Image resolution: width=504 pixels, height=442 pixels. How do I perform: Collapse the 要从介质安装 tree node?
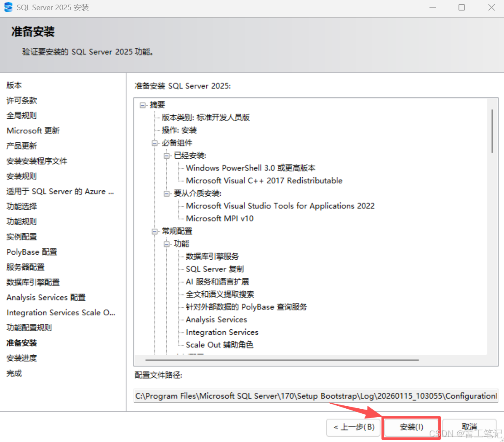[x=166, y=194]
